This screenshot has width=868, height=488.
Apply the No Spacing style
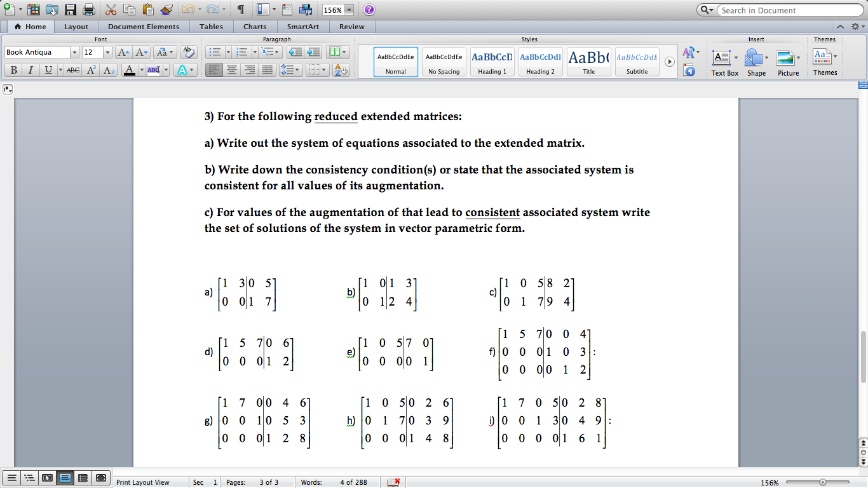click(444, 61)
